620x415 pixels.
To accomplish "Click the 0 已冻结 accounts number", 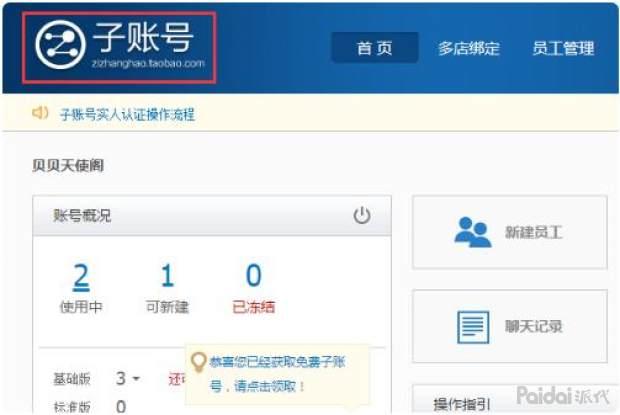I will click(x=253, y=275).
